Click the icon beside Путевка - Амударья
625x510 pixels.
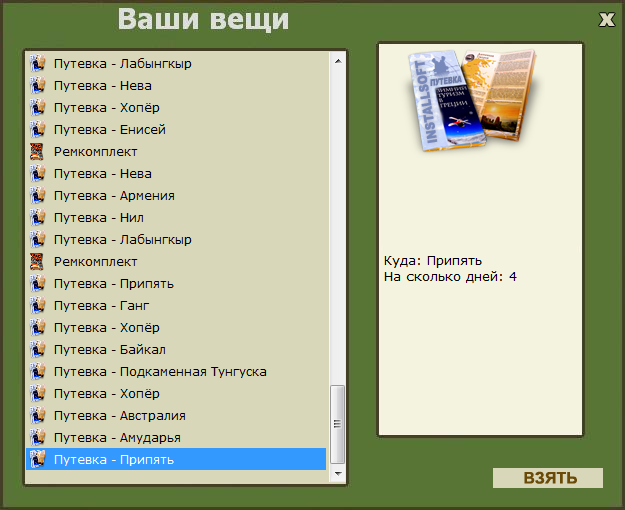pyautogui.click(x=37, y=437)
